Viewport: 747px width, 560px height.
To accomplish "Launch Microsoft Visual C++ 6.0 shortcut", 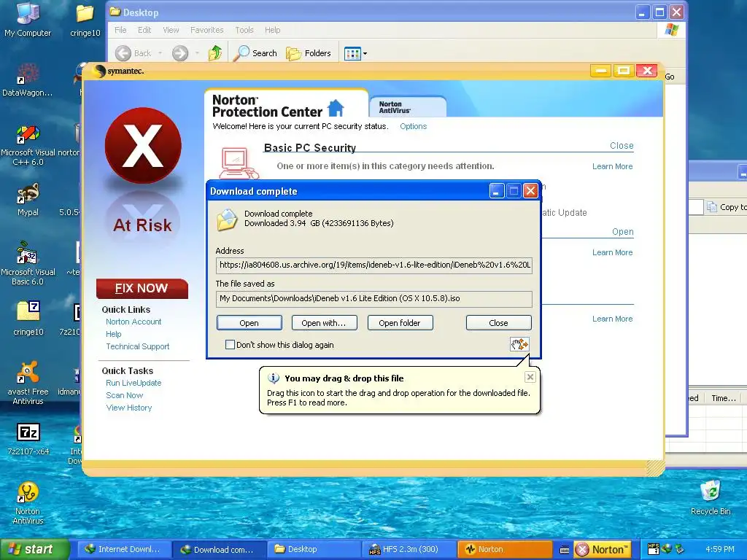I will pyautogui.click(x=28, y=145).
